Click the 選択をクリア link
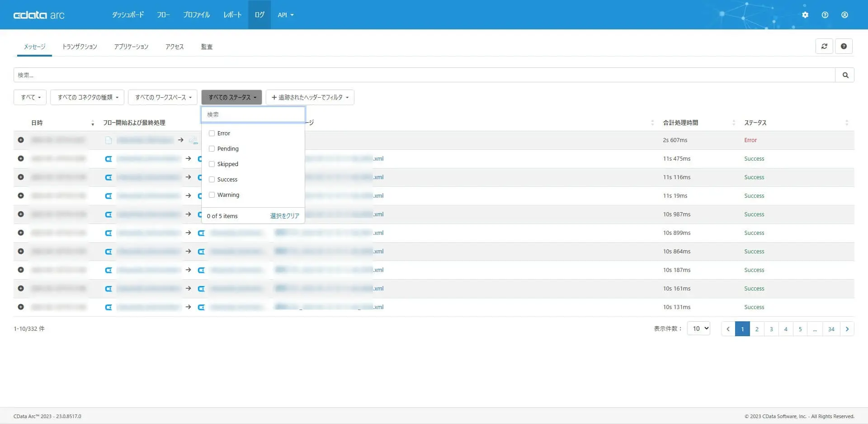Viewport: 868px width, 424px height. click(x=284, y=216)
